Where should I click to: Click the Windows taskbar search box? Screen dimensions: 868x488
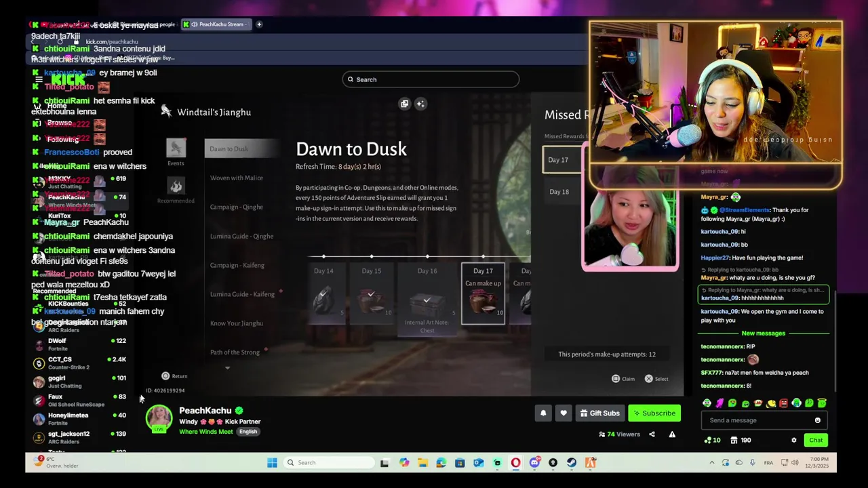pos(328,463)
